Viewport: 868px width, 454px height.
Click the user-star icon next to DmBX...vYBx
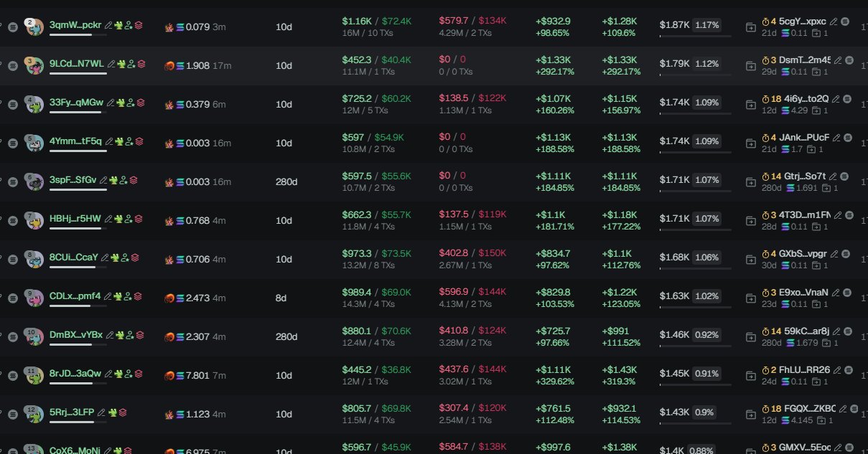(128, 335)
